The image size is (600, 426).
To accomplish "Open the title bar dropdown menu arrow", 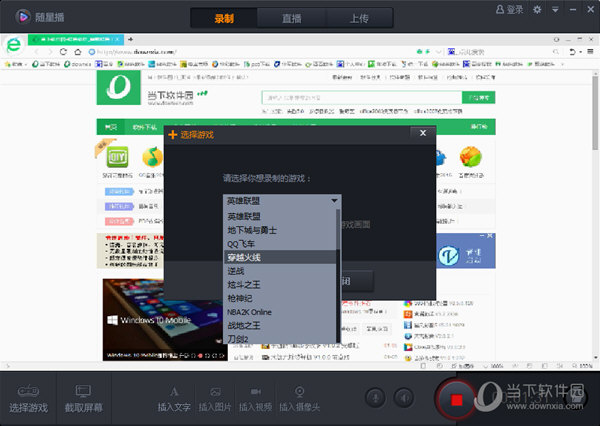I will click(554, 10).
